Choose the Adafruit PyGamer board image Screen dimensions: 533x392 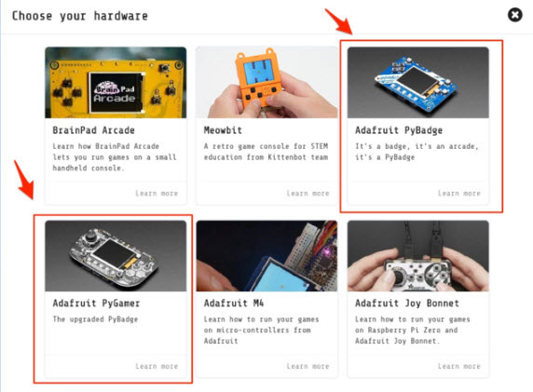(x=116, y=256)
